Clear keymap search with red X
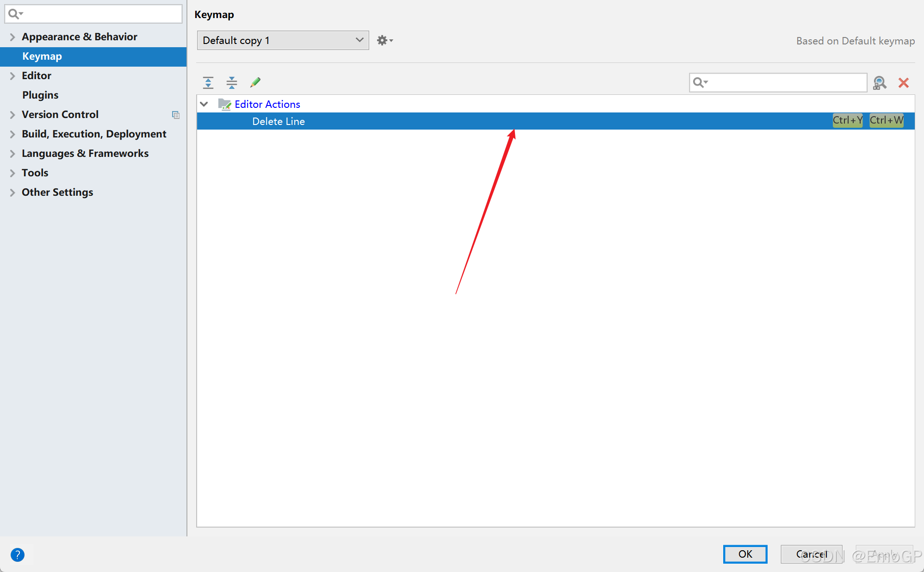 [903, 83]
